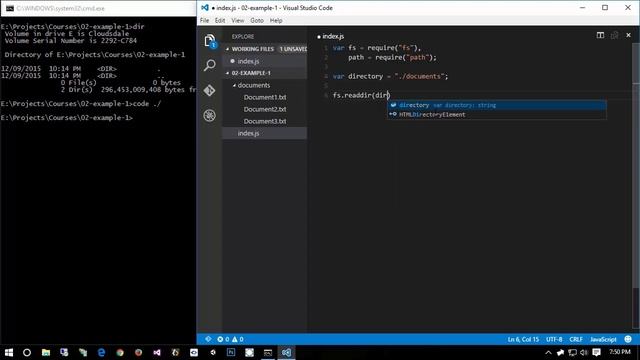The height and width of the screenshot is (360, 640).
Task: Split the editor with the split icon
Action: point(600,36)
